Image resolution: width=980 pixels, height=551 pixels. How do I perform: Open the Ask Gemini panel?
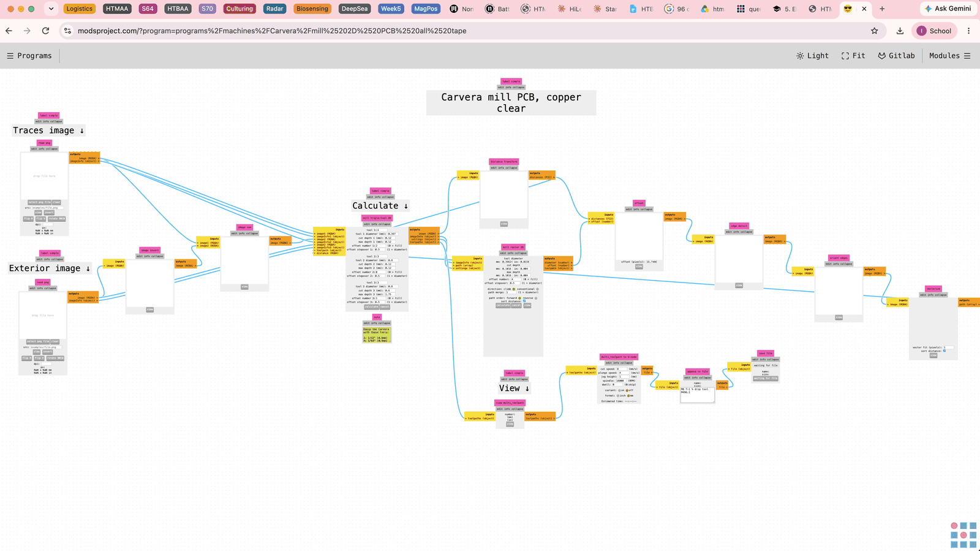coord(948,9)
